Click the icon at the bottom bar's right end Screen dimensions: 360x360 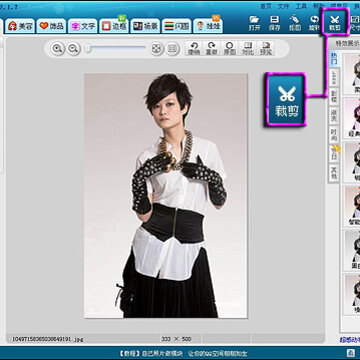pyautogui.click(x=351, y=353)
